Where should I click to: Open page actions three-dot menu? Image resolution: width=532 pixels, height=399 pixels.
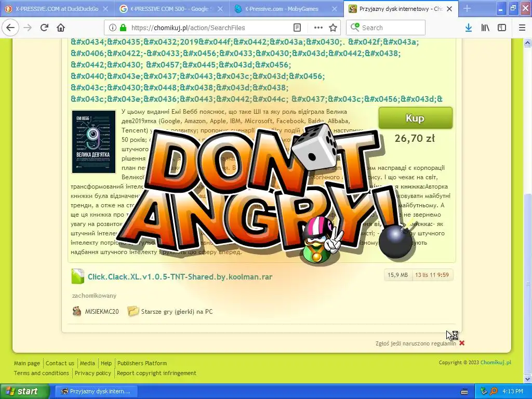click(x=318, y=28)
